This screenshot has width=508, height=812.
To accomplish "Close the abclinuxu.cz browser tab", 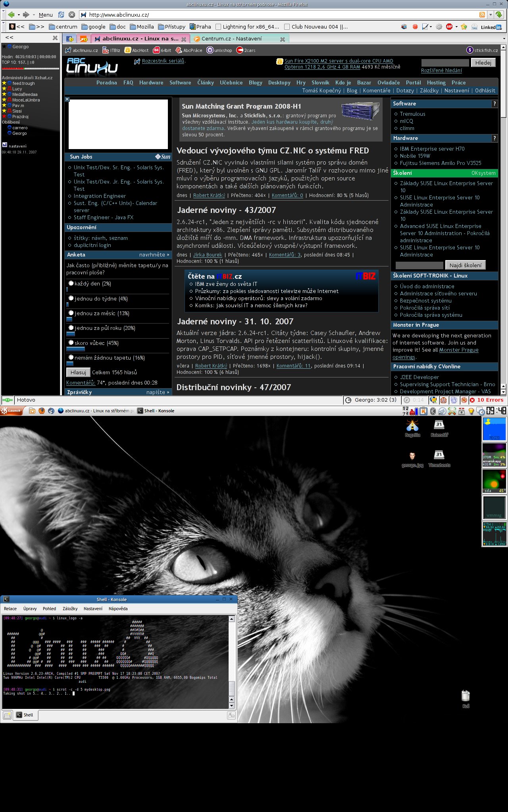I will (x=184, y=39).
